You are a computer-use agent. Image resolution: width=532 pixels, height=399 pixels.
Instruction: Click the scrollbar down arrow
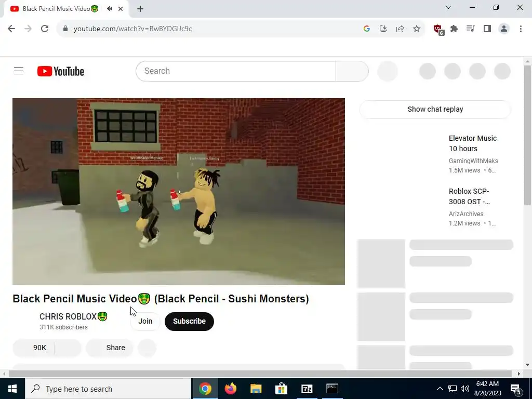click(x=527, y=365)
